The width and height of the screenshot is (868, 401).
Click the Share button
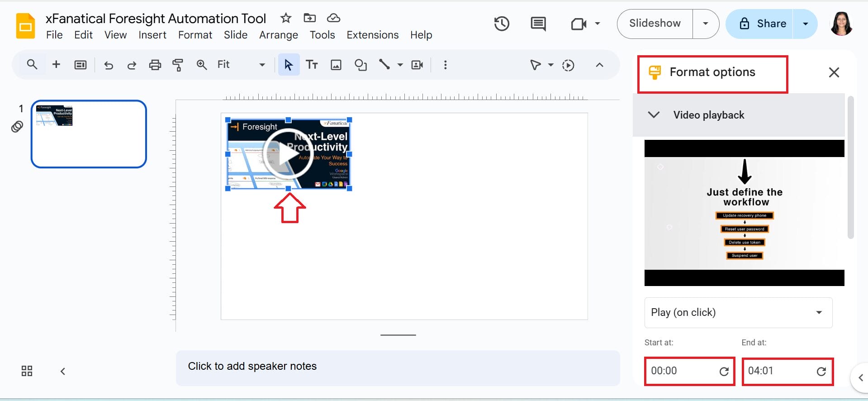[760, 24]
